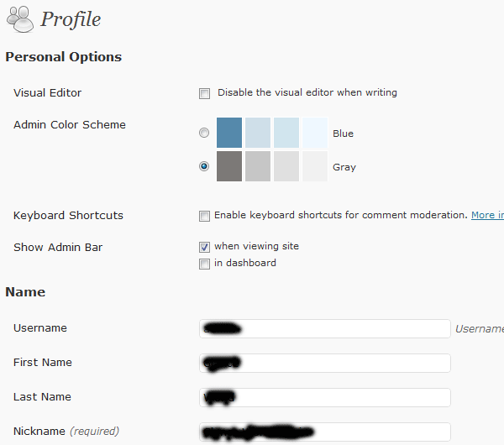Click the lightest blue swatch in Blue scheme

315,133
